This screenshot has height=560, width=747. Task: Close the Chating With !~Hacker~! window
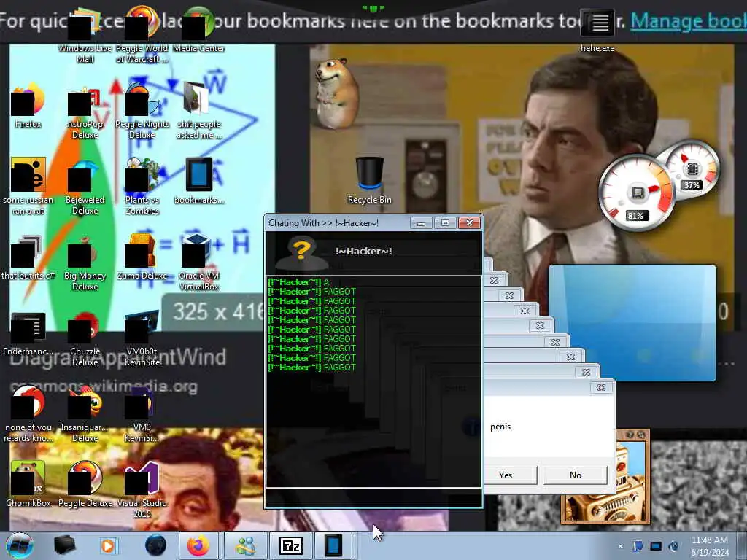(470, 223)
